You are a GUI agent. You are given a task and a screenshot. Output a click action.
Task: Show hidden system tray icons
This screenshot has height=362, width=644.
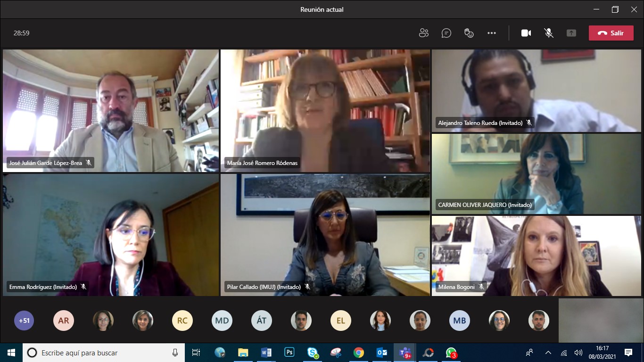point(548,353)
